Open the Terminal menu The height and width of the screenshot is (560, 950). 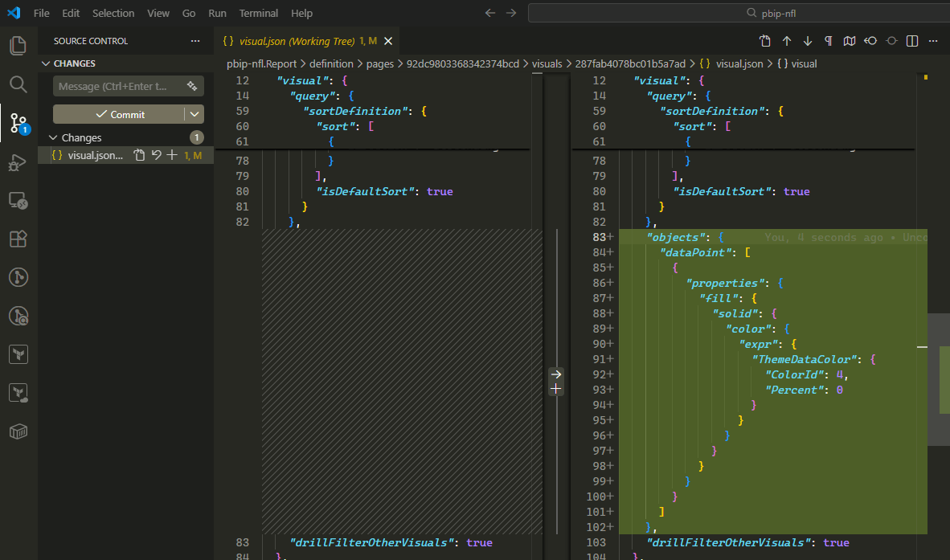[x=258, y=13]
